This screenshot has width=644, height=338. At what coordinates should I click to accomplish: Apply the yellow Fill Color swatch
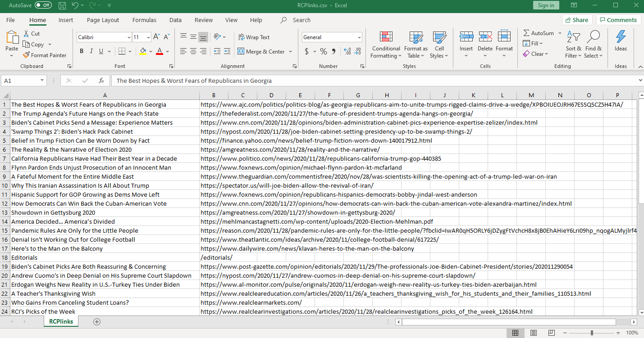pos(143,51)
